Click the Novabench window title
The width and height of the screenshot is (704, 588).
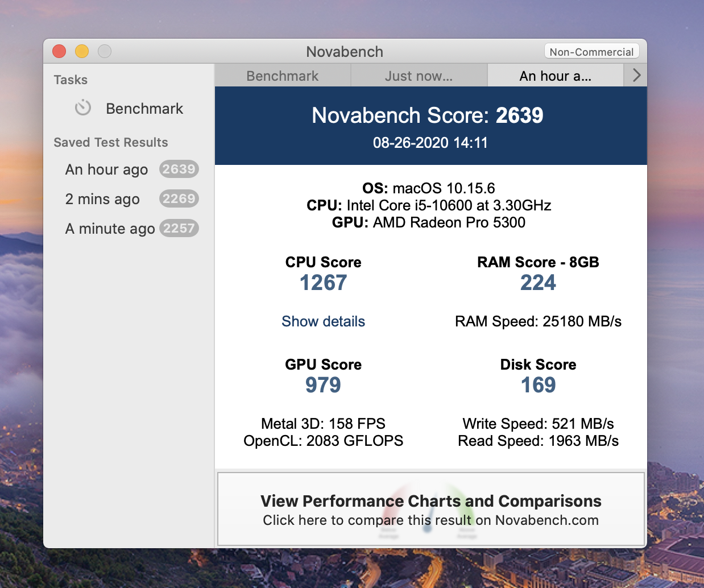click(x=345, y=52)
